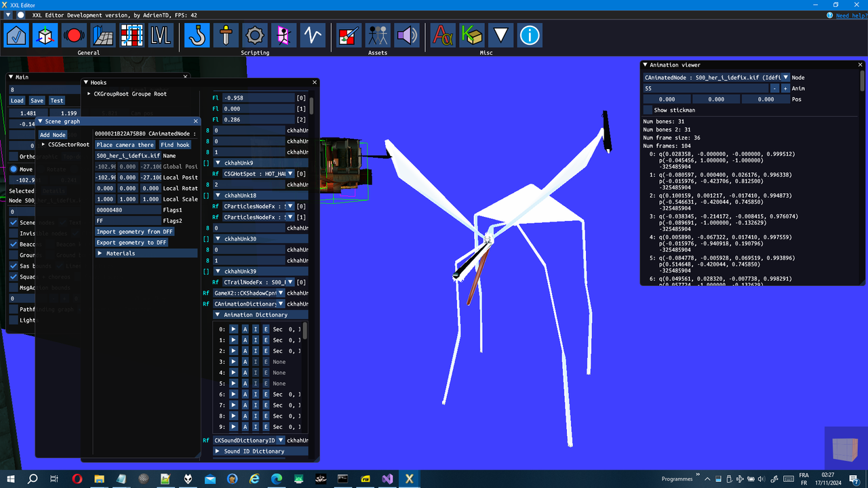Click the I button for animation 1
868x488 pixels.
pos(256,340)
